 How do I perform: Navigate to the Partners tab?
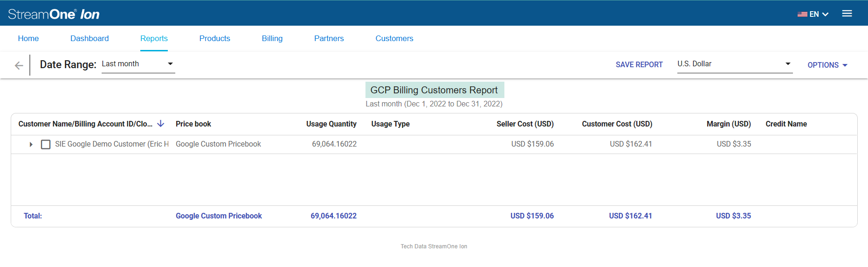click(329, 38)
